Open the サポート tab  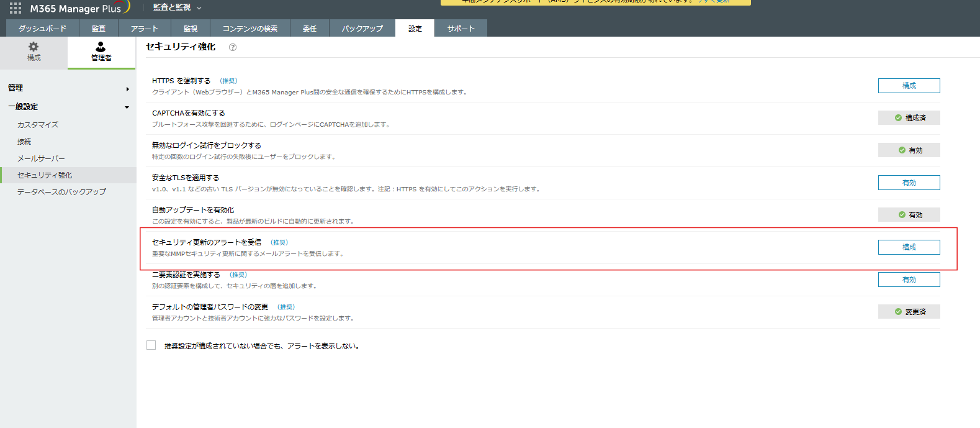click(461, 29)
